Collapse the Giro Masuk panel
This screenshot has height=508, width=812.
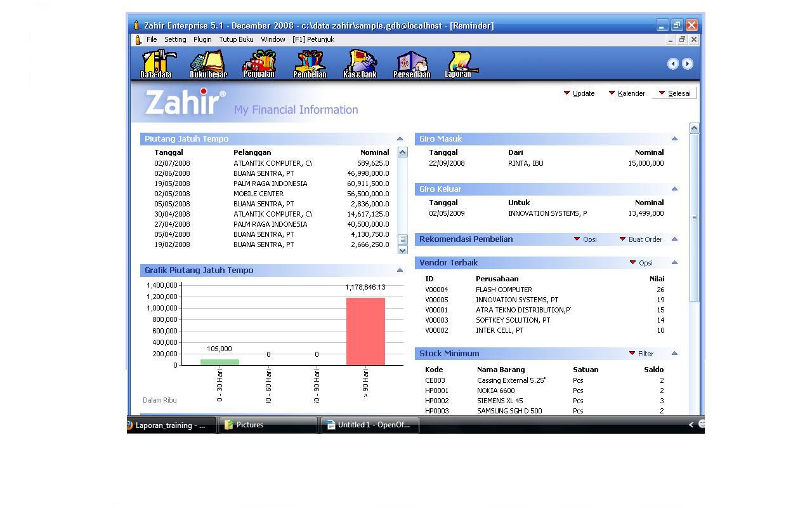(674, 138)
